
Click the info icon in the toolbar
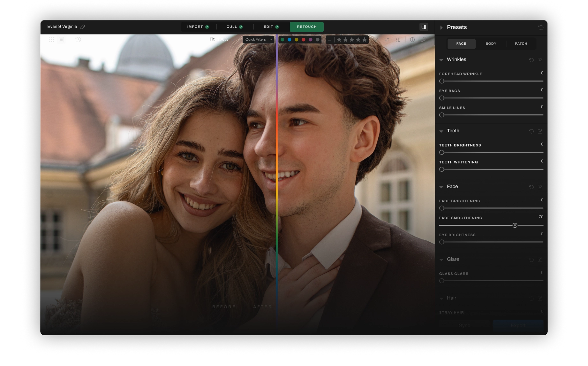[x=412, y=40]
